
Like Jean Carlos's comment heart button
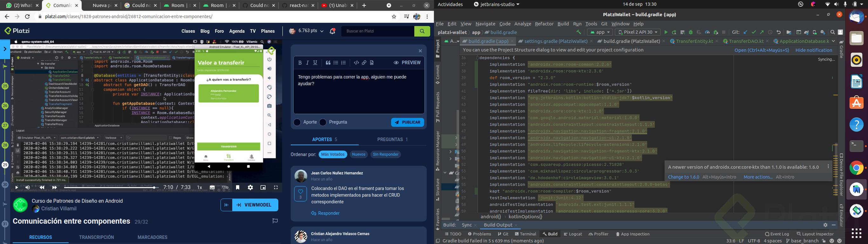click(300, 194)
